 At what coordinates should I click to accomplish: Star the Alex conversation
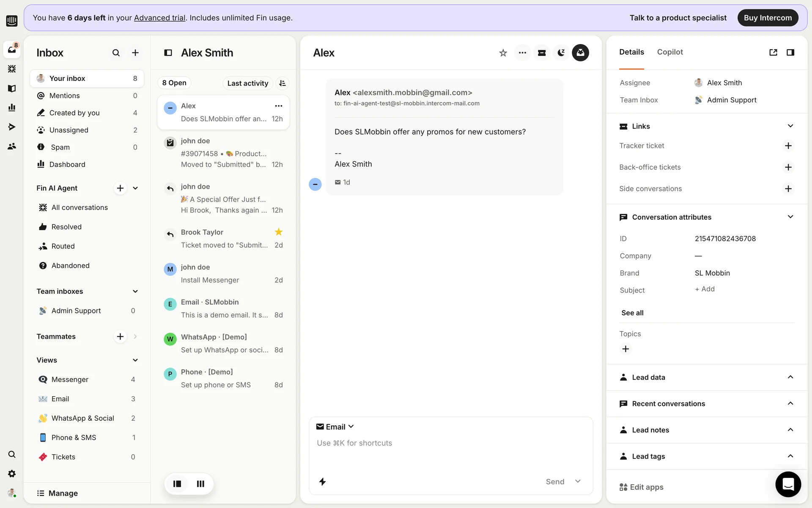(503, 53)
